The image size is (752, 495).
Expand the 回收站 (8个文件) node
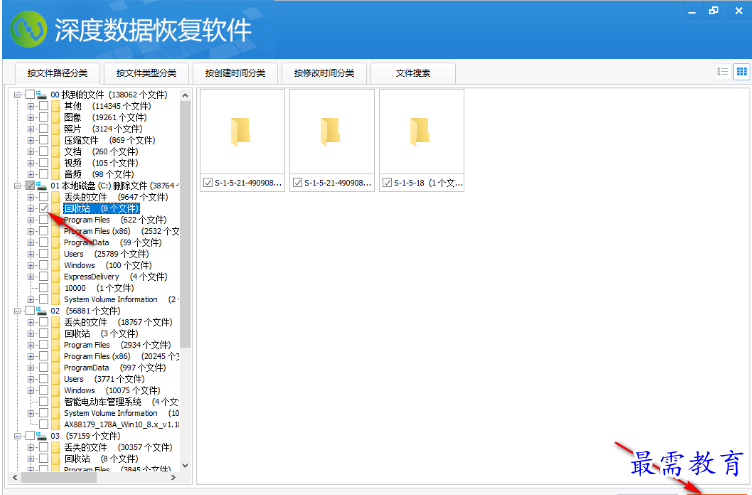tap(31, 209)
